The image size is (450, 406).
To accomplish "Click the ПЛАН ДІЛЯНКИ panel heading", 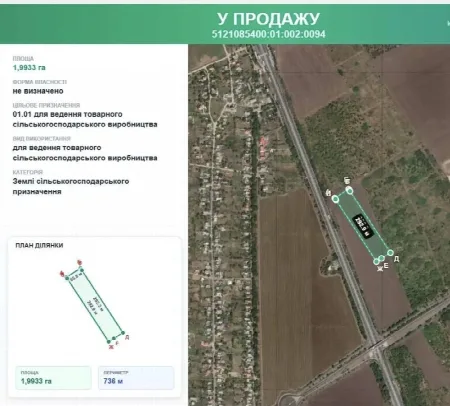I will (39, 245).
